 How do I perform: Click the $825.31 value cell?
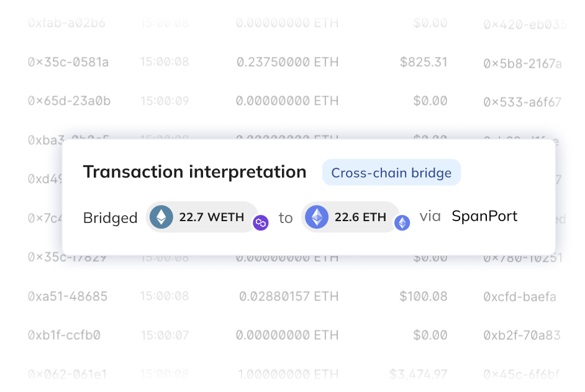pos(424,62)
